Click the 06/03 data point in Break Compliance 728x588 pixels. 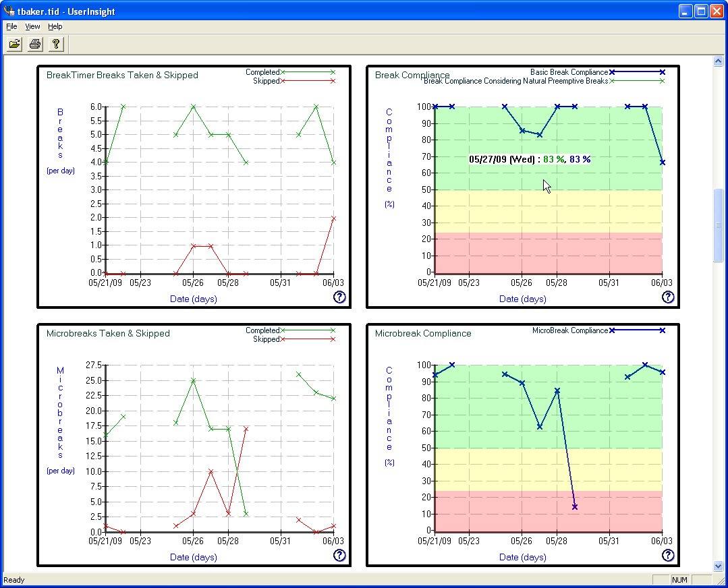[x=663, y=163]
